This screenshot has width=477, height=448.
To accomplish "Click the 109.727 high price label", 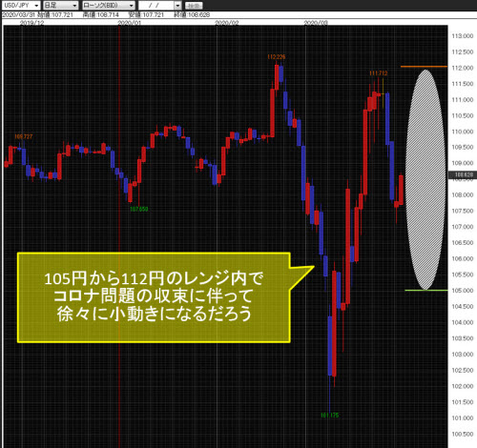I will (x=24, y=137).
